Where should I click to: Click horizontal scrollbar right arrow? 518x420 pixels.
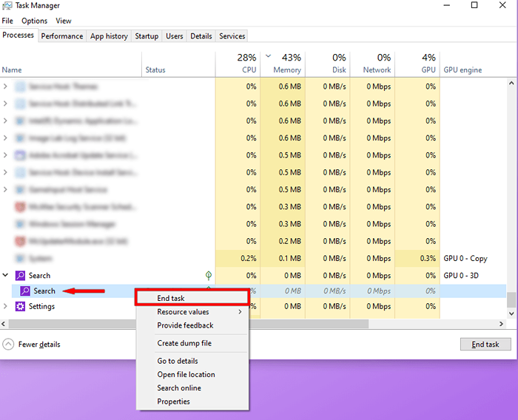501,324
